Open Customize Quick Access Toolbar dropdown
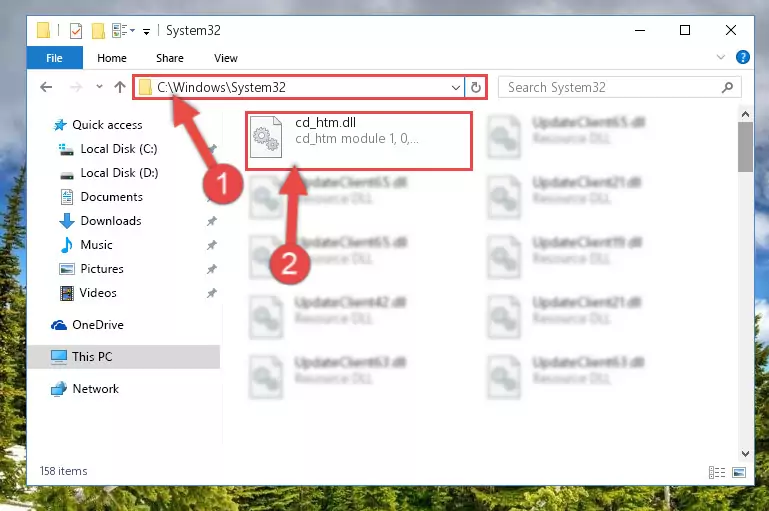 [146, 31]
